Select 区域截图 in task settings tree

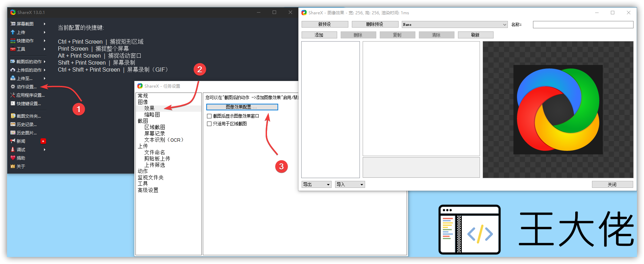[x=155, y=127]
